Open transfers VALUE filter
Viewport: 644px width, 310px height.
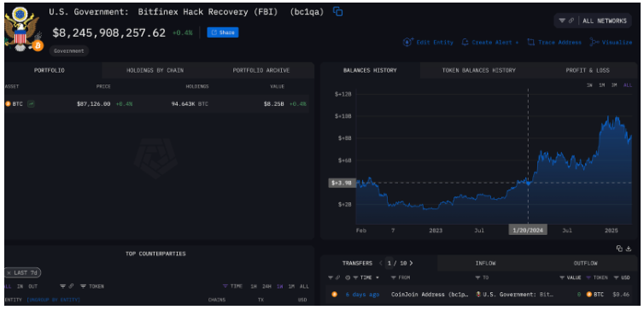click(x=571, y=278)
